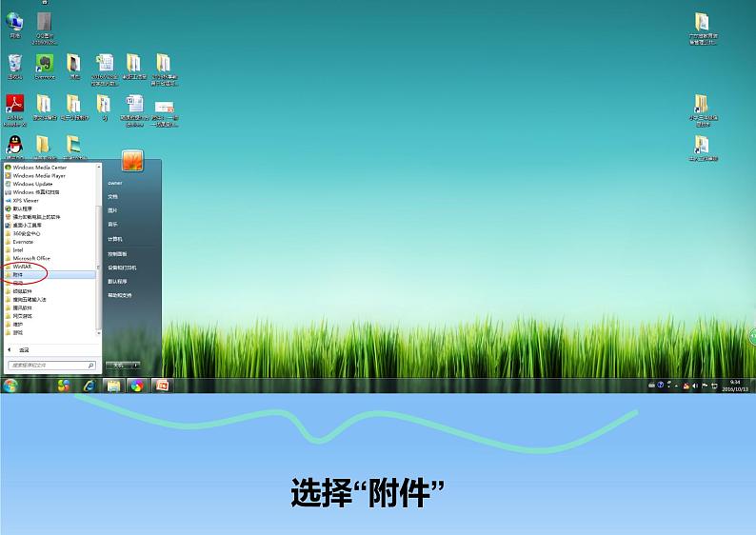Click the Start menu search box
This screenshot has height=535, width=756.
51,366
